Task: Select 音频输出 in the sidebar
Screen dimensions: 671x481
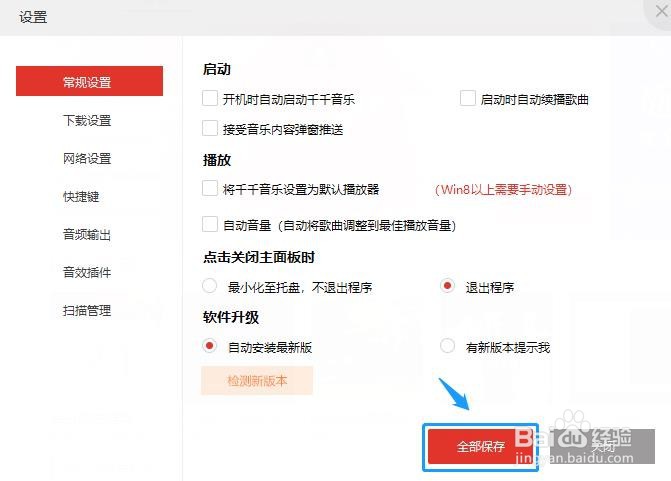Action: (87, 235)
